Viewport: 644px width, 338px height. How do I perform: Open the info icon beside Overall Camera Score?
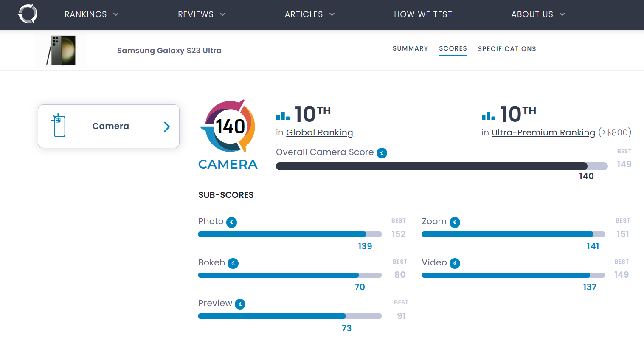382,153
